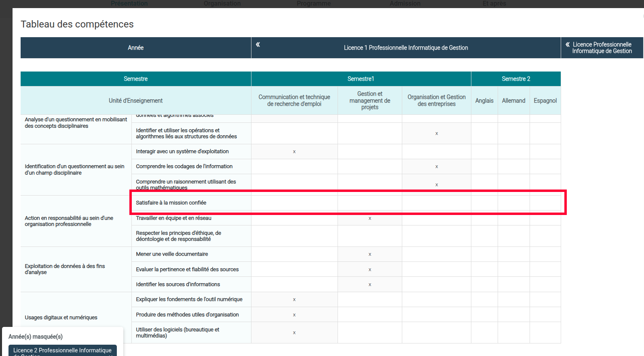
Task: Select the Anglais column header
Action: coord(484,101)
